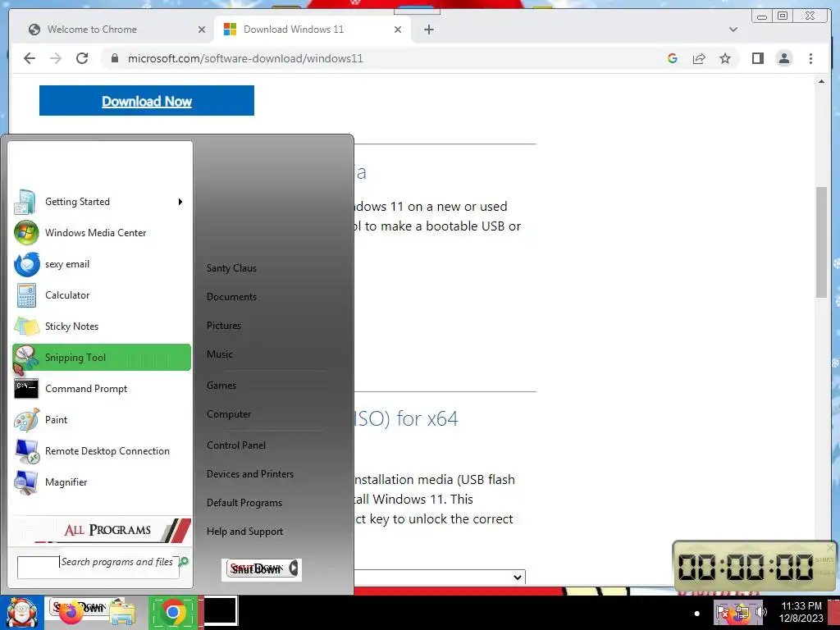Image resolution: width=840 pixels, height=630 pixels.
Task: Go forward in Chrome
Action: (56, 58)
